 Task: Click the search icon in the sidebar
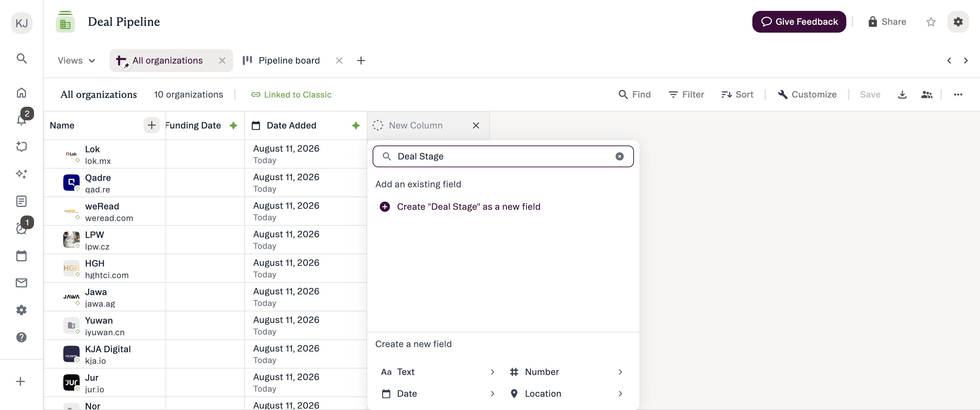click(x=22, y=58)
